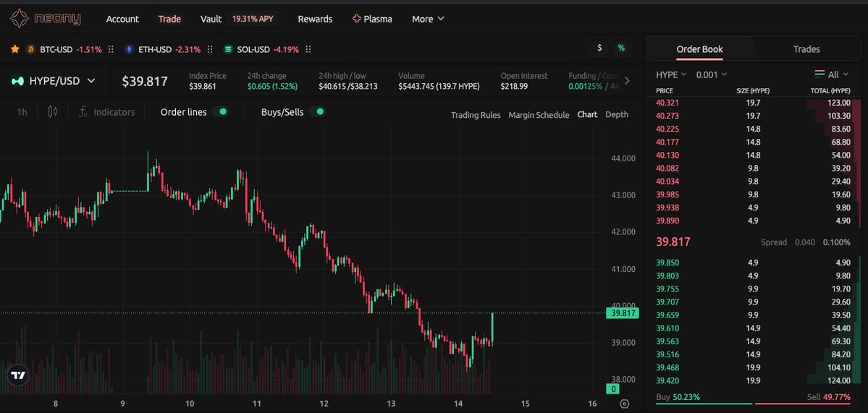Open the HYPE size unit dropdown
The width and height of the screenshot is (868, 413).
point(671,74)
